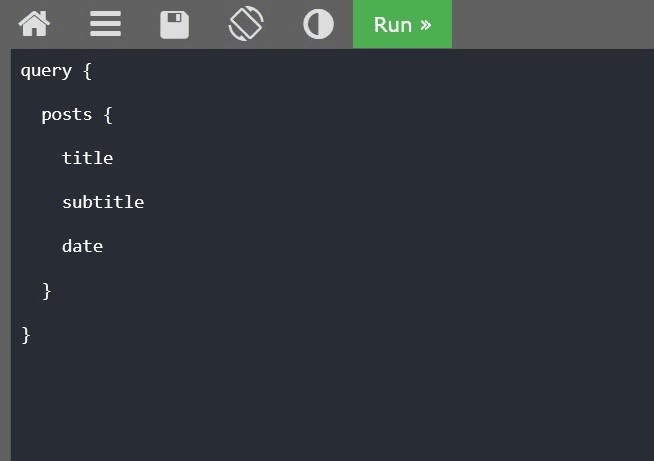The width and height of the screenshot is (654, 461).
Task: Click the subtitle field in the query
Action: (103, 202)
